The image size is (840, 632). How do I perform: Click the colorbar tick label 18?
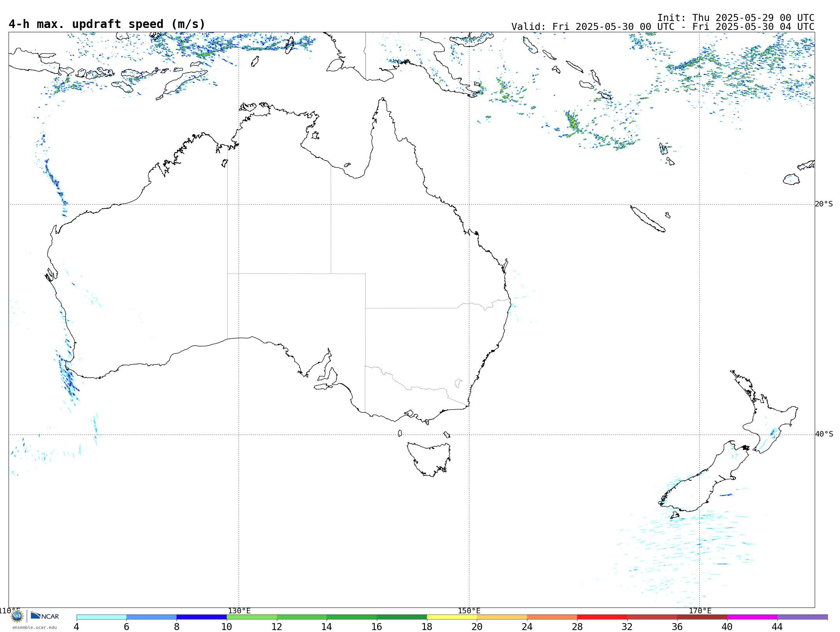pos(427,627)
